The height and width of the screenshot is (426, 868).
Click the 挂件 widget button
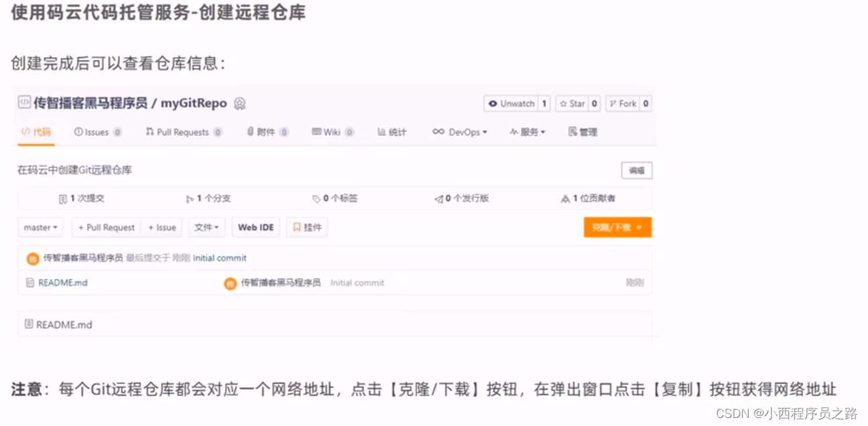pyautogui.click(x=307, y=228)
